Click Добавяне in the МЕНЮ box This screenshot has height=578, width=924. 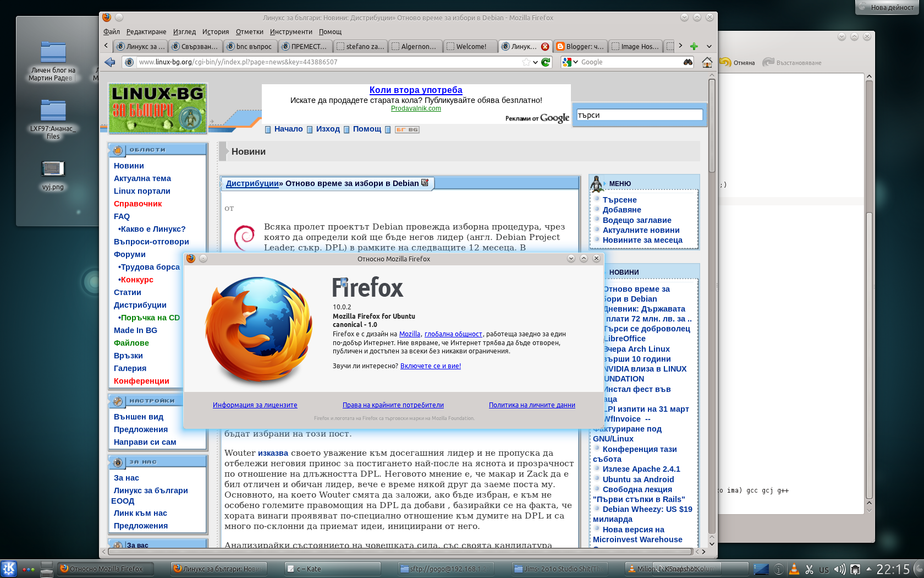(622, 210)
